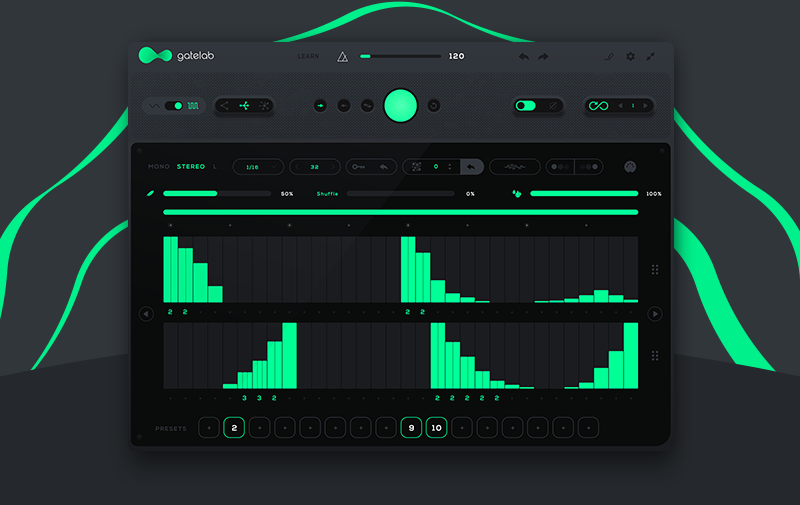Select preset slot 9
The height and width of the screenshot is (505, 800).
click(x=411, y=428)
